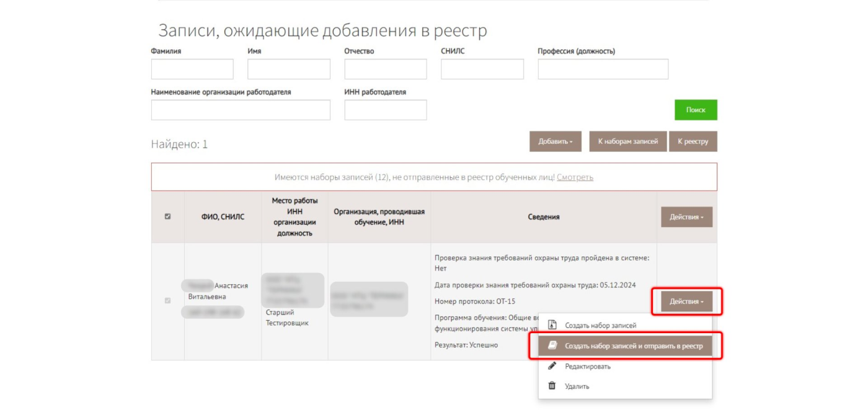Click the Место работы ИНН организации должность header
Image resolution: width=868 pixels, height=412 pixels.
[294, 217]
